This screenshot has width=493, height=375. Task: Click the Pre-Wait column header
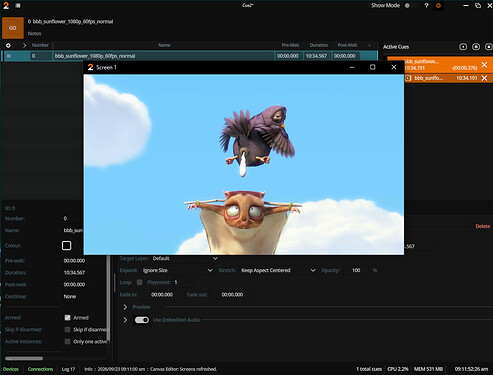click(290, 45)
